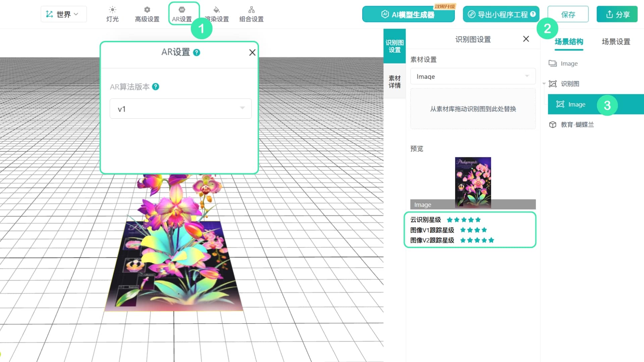This screenshot has width=644, height=362.
Task: Click the 分享 share button
Action: tap(617, 14)
